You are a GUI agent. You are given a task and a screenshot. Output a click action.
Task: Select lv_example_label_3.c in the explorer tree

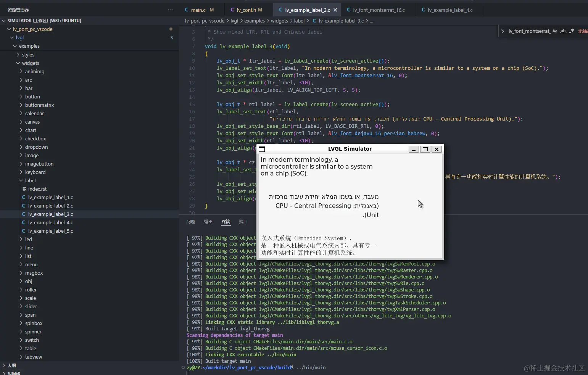coord(50,214)
